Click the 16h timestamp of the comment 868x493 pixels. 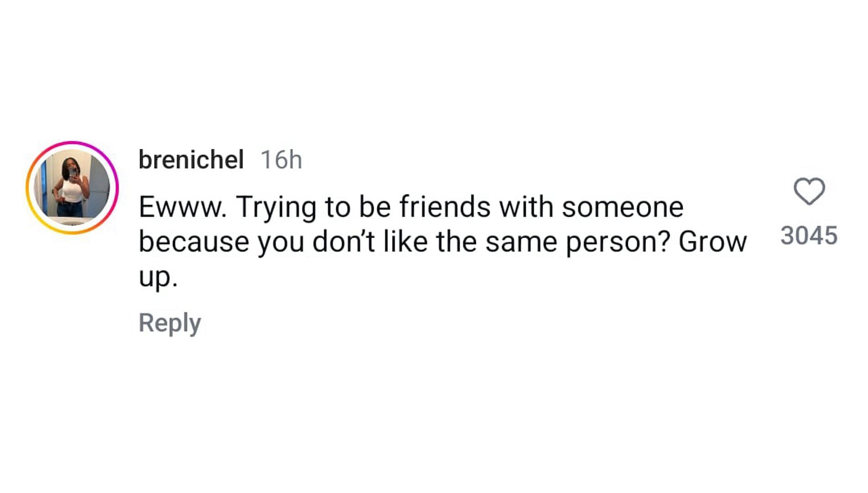[281, 160]
